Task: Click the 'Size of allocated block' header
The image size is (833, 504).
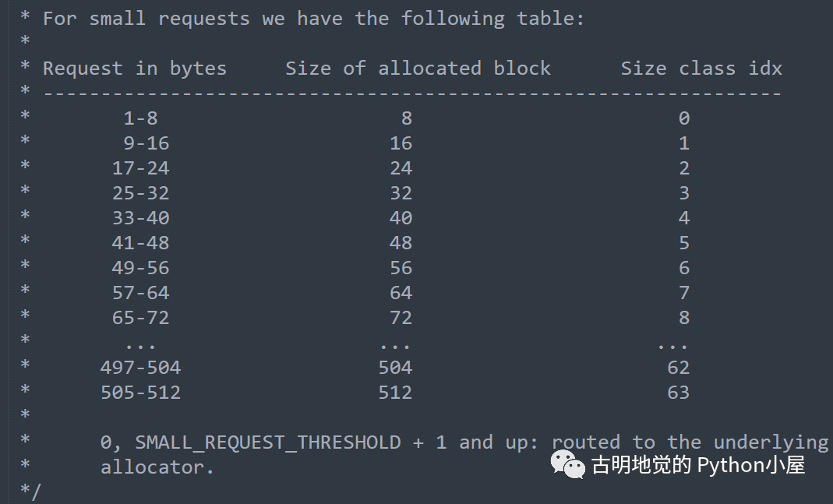Action: pos(418,69)
